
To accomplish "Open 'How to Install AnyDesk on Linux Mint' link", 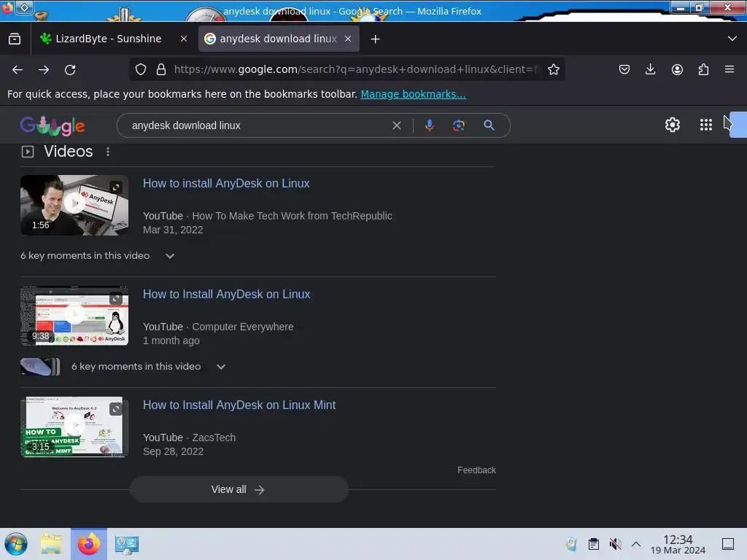I will [239, 405].
